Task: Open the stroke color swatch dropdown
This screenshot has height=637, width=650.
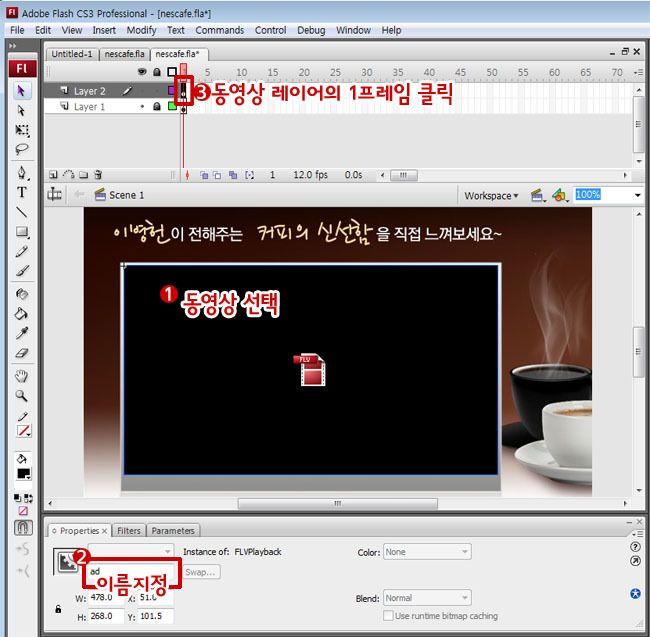Action: [24, 431]
